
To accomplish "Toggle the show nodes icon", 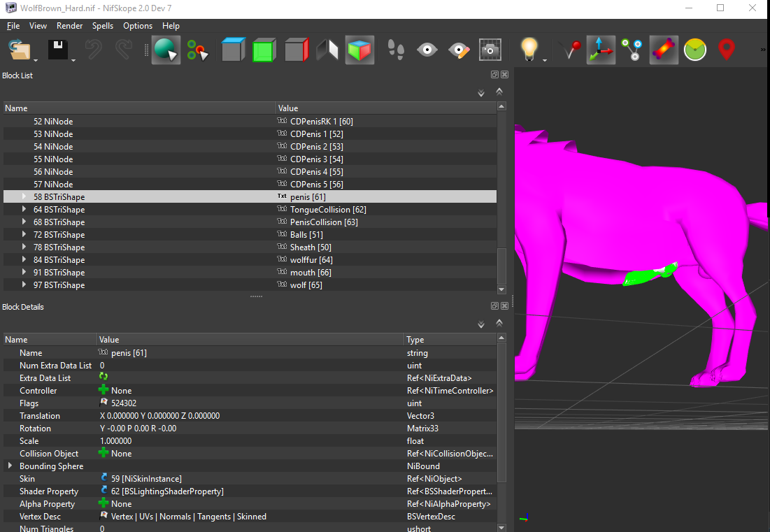I will [632, 50].
